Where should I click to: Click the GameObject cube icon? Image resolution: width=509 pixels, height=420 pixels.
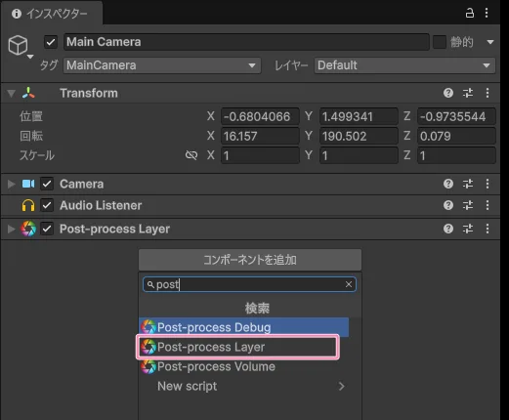tap(18, 45)
